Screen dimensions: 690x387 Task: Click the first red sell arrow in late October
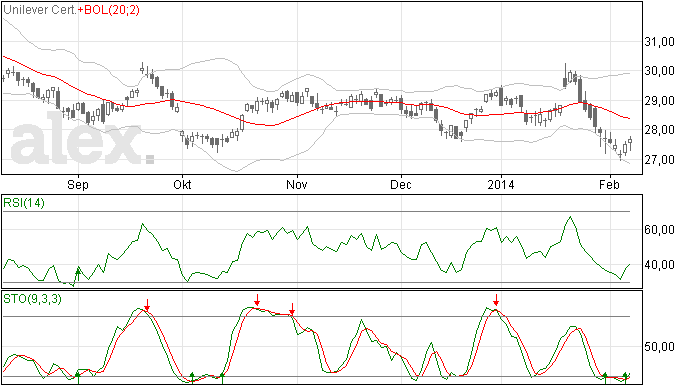pos(257,300)
